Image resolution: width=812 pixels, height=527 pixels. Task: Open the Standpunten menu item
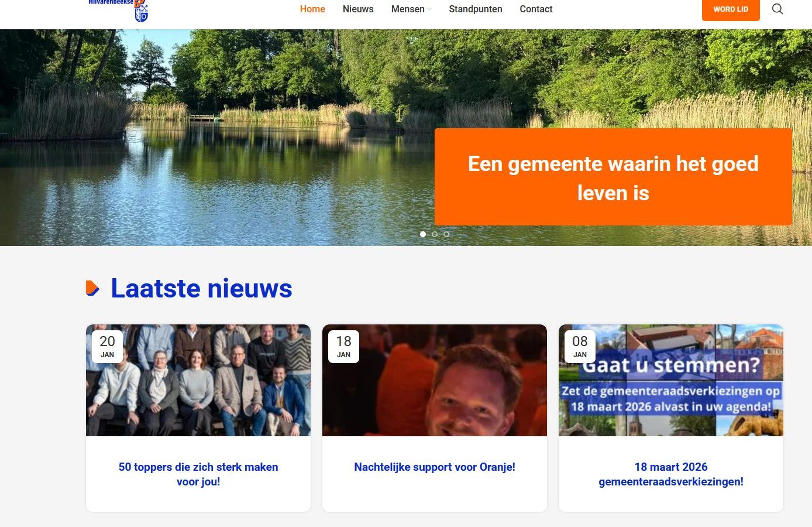pos(475,9)
